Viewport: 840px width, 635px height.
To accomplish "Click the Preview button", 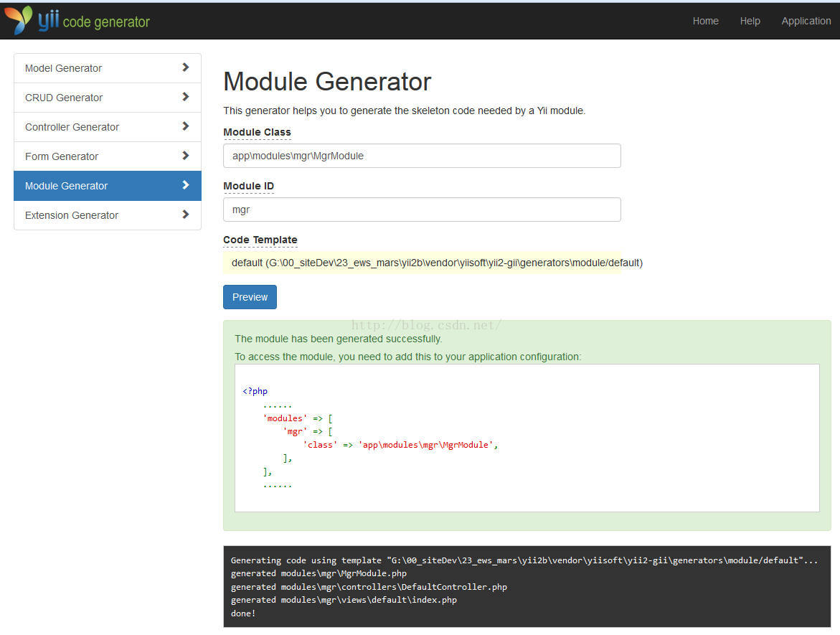I will pyautogui.click(x=250, y=297).
